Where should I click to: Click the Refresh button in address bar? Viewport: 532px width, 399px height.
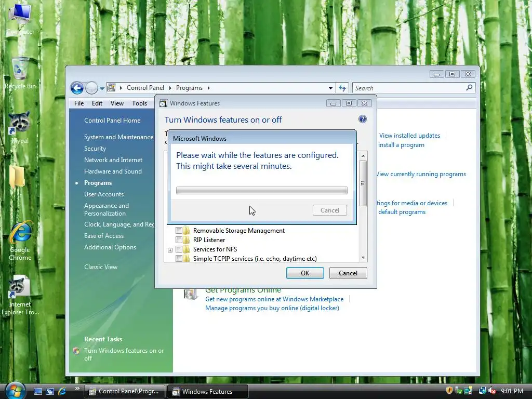pos(342,88)
